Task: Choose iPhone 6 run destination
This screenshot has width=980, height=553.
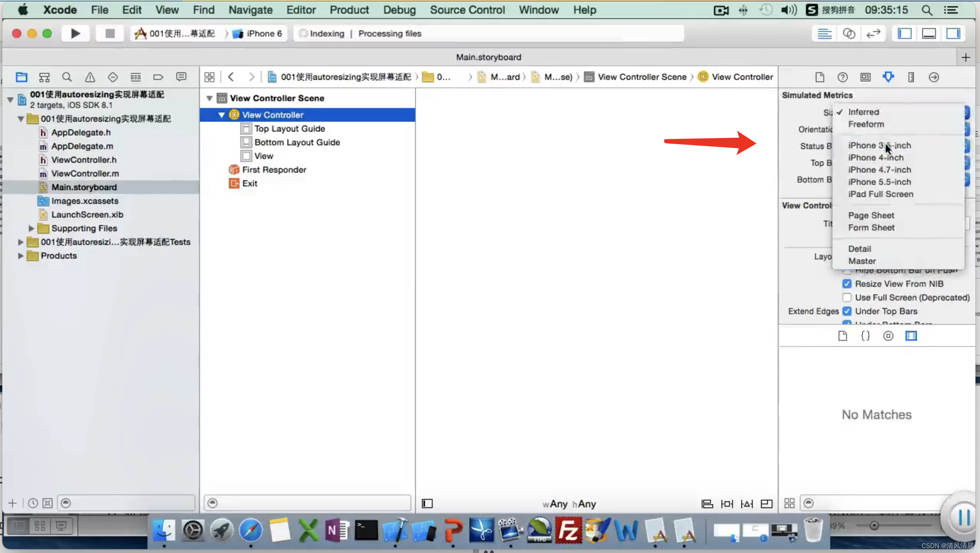Action: pos(258,33)
